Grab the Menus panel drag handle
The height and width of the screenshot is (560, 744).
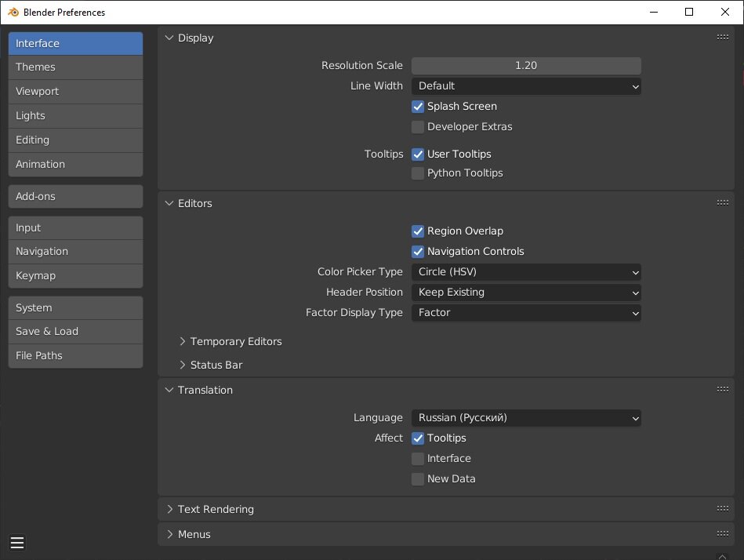(x=722, y=534)
